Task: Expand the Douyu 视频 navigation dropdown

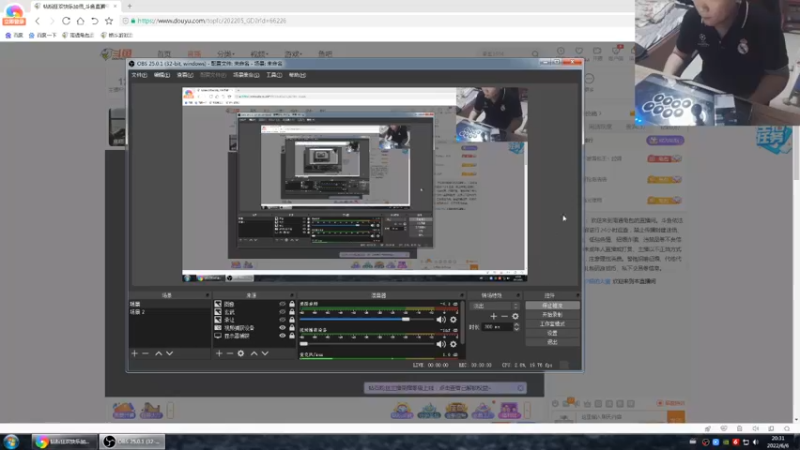Action: (259, 54)
